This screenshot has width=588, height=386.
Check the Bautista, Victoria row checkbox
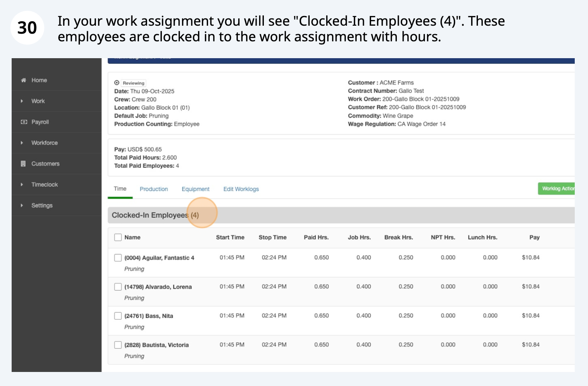coord(118,345)
